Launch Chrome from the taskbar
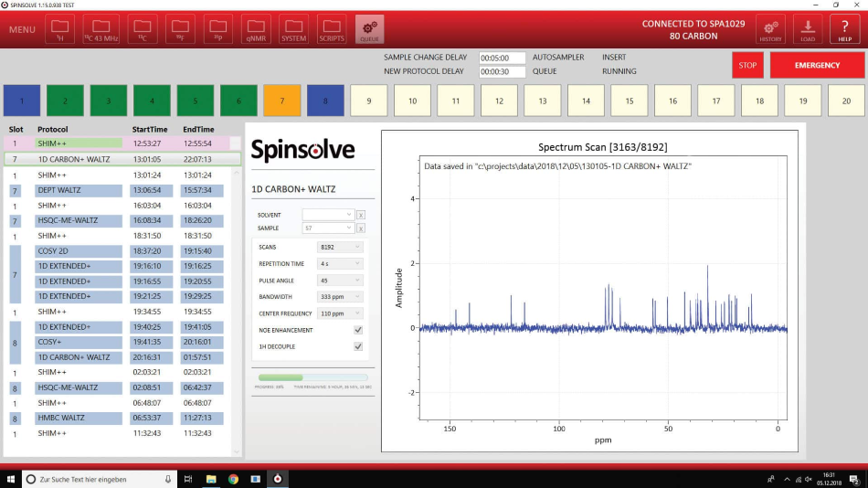Screen dimensions: 868x488 (x=233, y=479)
